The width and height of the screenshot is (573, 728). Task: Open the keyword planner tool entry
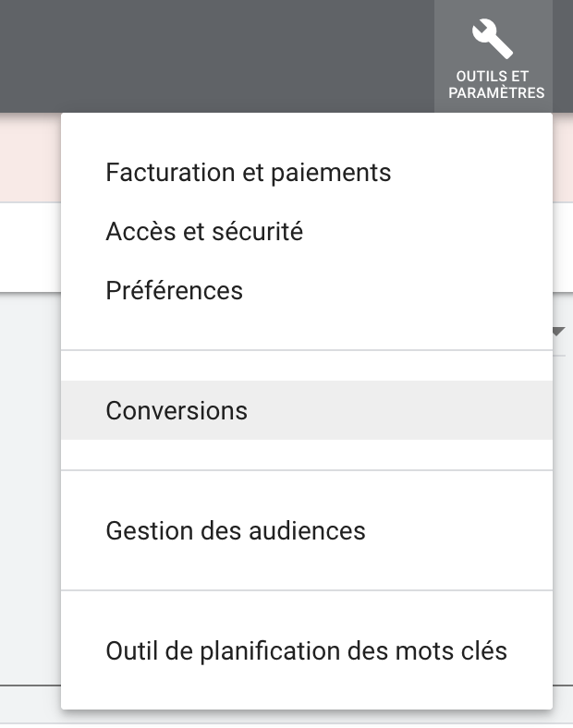307,651
